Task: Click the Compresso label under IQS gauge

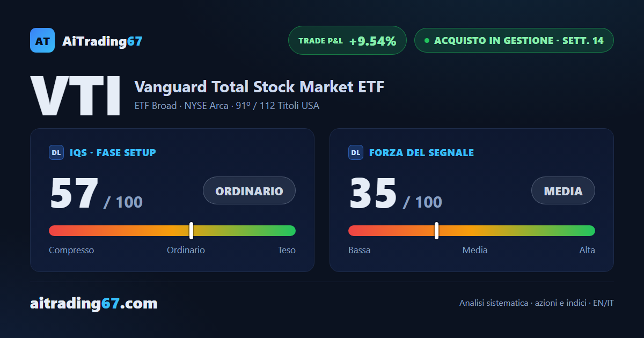Action: coord(71,250)
